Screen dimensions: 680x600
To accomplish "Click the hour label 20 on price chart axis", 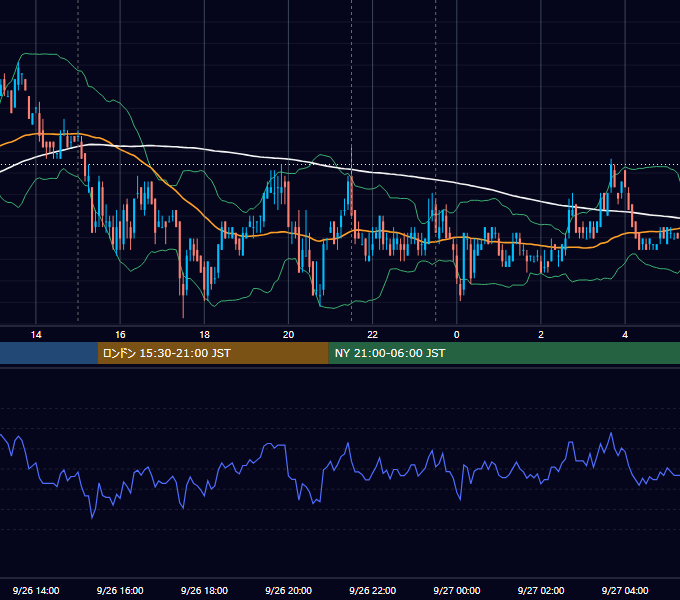I will tap(288, 335).
